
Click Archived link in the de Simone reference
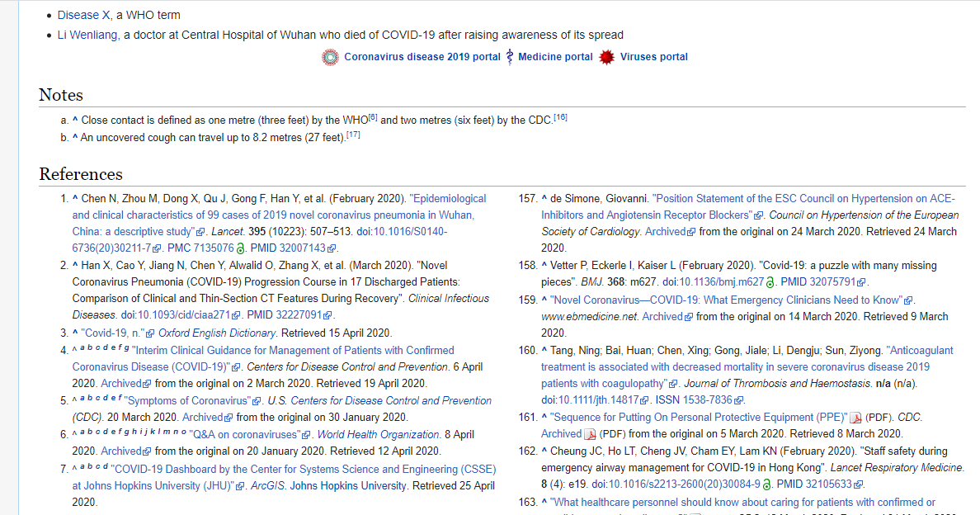[x=664, y=231]
